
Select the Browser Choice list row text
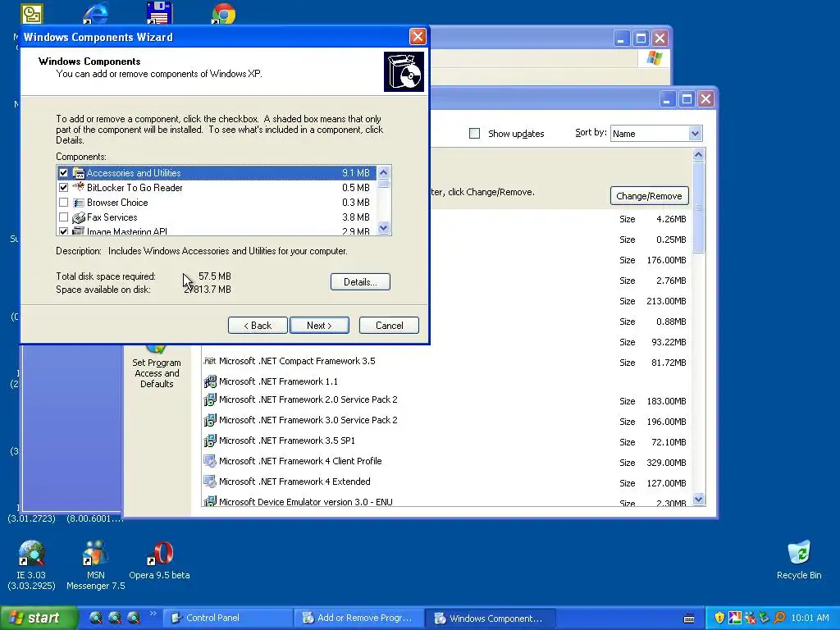117,203
